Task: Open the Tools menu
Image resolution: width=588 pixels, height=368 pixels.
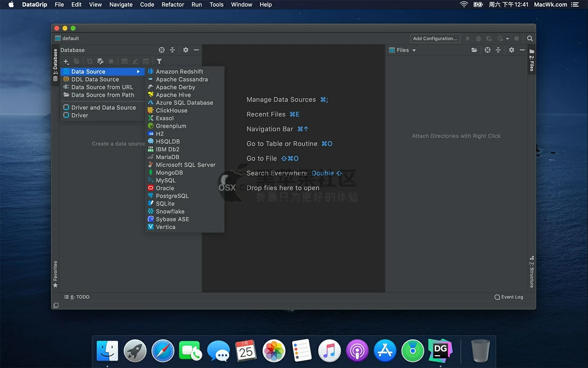Action: pos(216,4)
